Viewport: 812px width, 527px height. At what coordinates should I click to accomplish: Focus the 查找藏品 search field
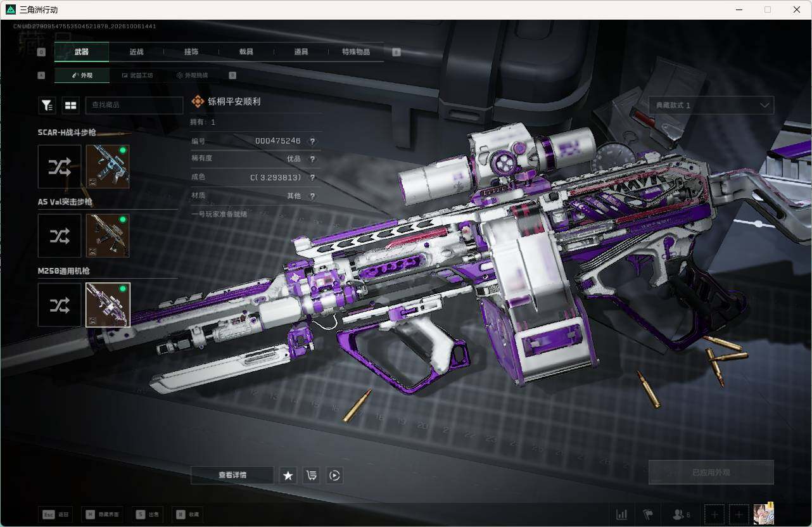tap(134, 106)
